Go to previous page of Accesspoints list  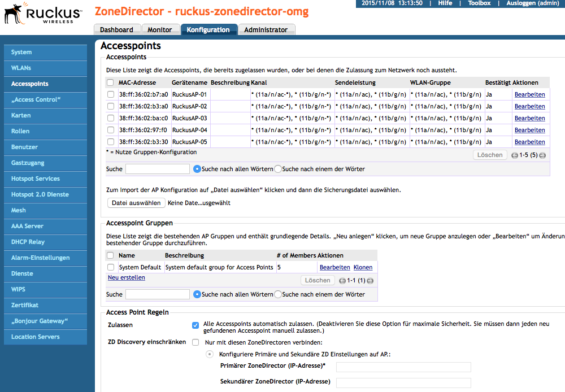tap(515, 155)
